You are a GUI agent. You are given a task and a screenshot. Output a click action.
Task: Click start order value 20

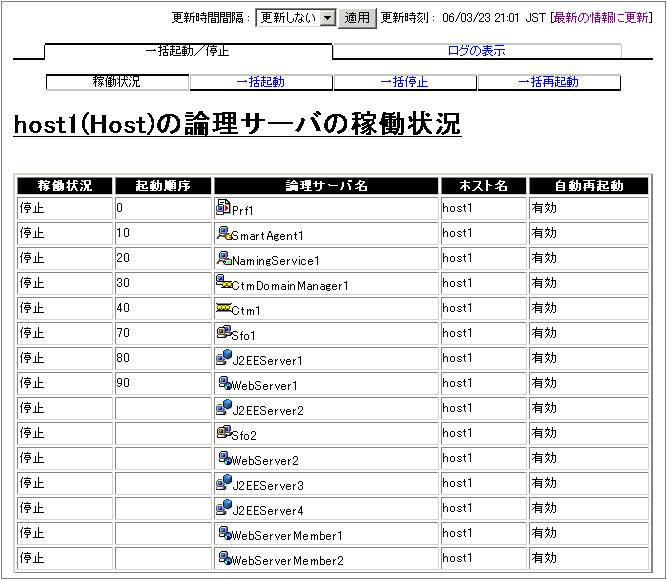coord(123,258)
